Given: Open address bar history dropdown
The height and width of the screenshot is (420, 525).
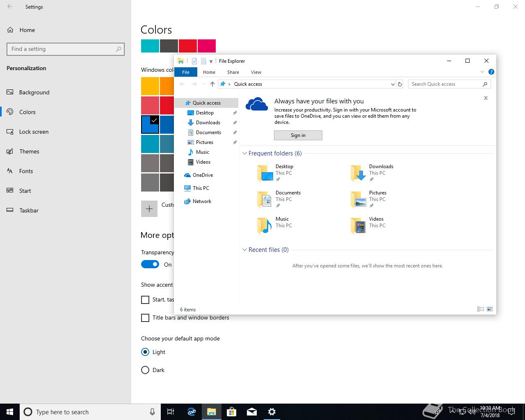Looking at the screenshot, I should (x=393, y=84).
